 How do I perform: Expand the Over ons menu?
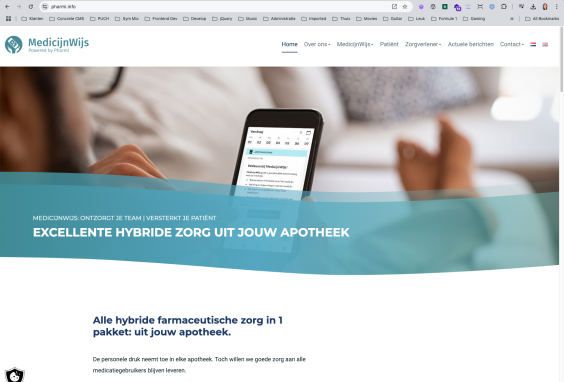(x=317, y=44)
